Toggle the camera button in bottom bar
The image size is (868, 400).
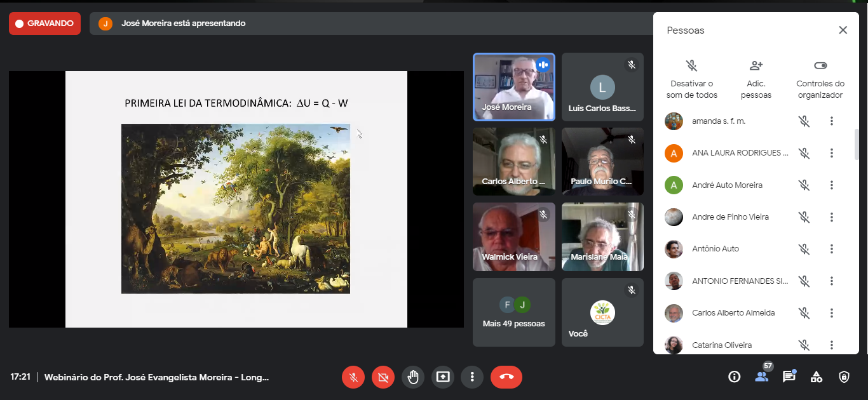coord(383,377)
